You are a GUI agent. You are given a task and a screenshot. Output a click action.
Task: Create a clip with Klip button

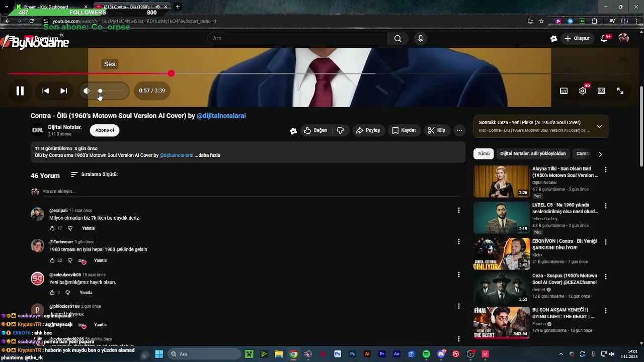(x=436, y=130)
